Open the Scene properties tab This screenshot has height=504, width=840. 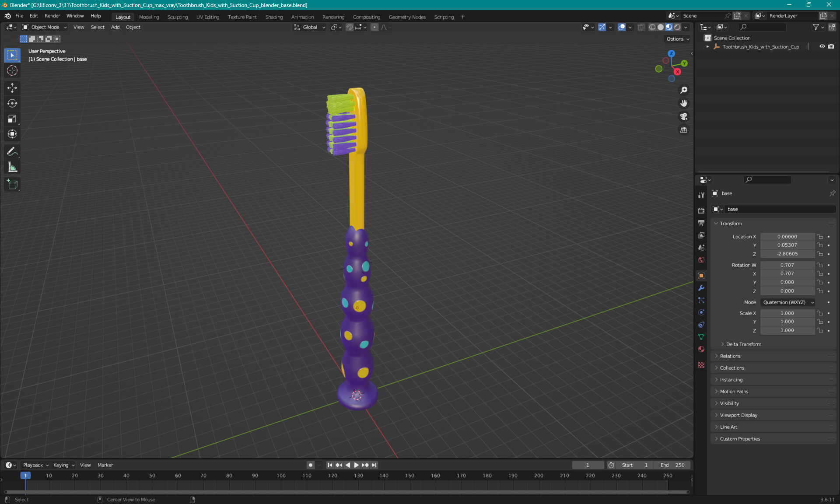(701, 247)
